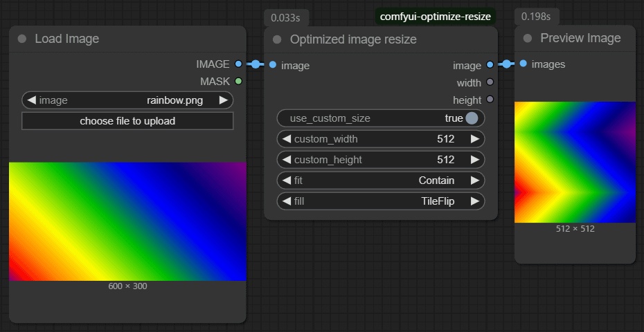Click the rainbow.png image thumbnail
Screen dimensions: 644x332
click(x=127, y=221)
